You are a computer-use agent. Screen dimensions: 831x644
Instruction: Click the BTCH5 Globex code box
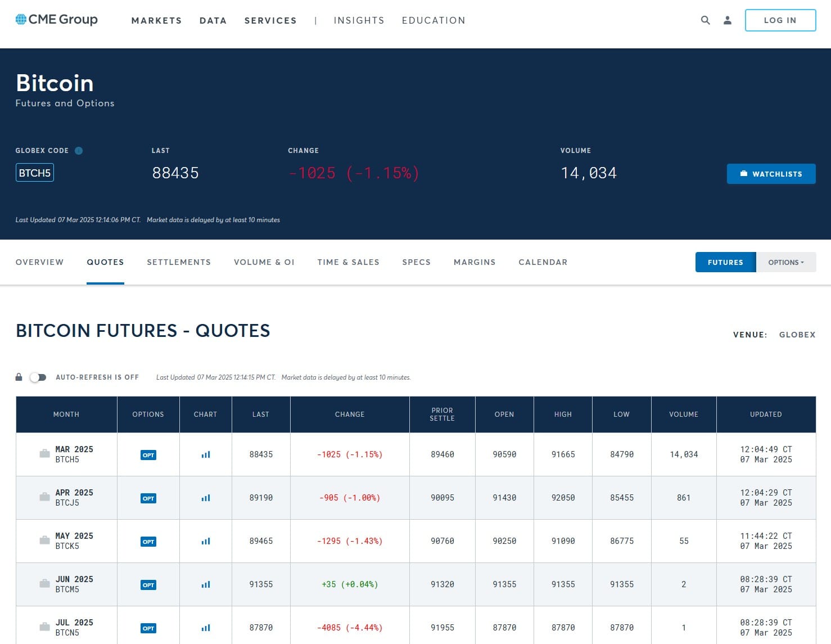point(35,173)
